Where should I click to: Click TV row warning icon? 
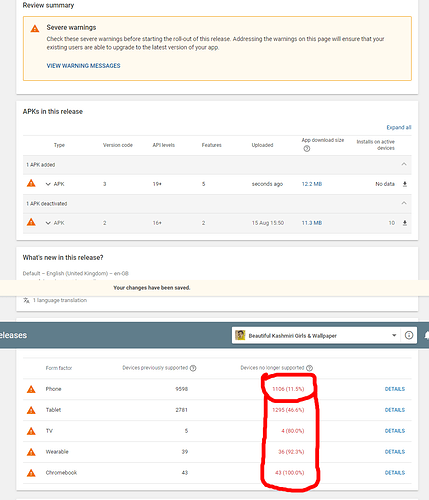(x=31, y=431)
